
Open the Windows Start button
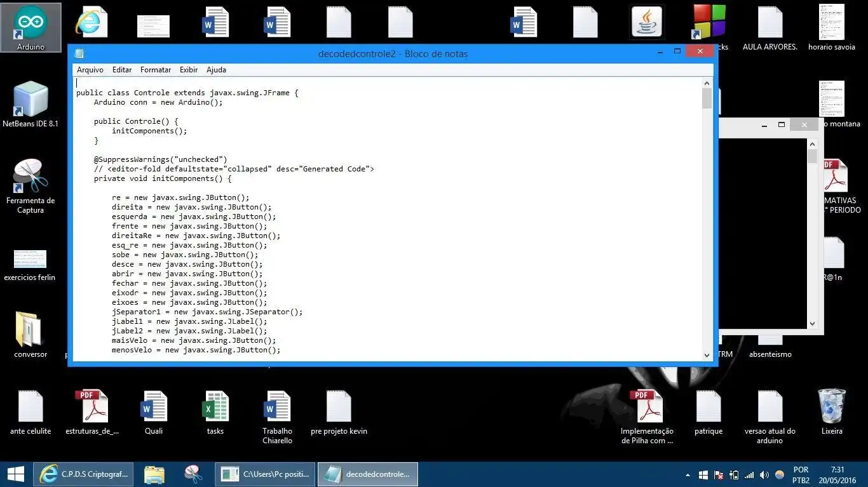pos(15,474)
